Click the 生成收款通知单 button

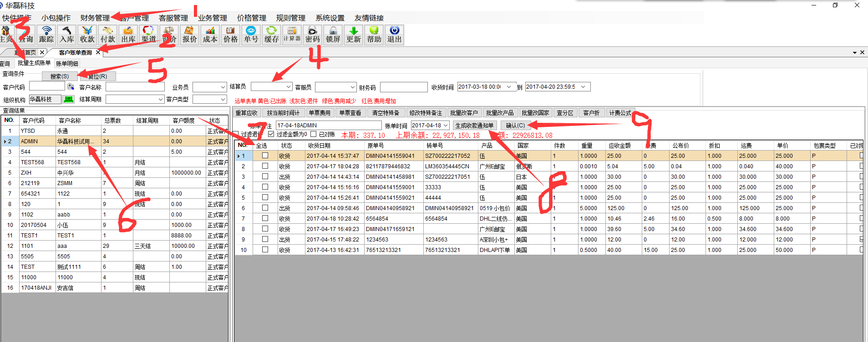tap(474, 126)
